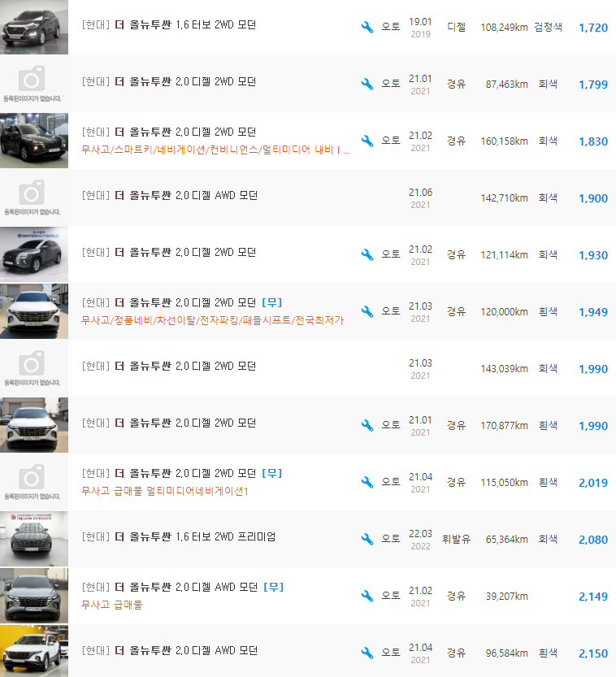
Task: Click color 검정색
Action: tap(548, 27)
